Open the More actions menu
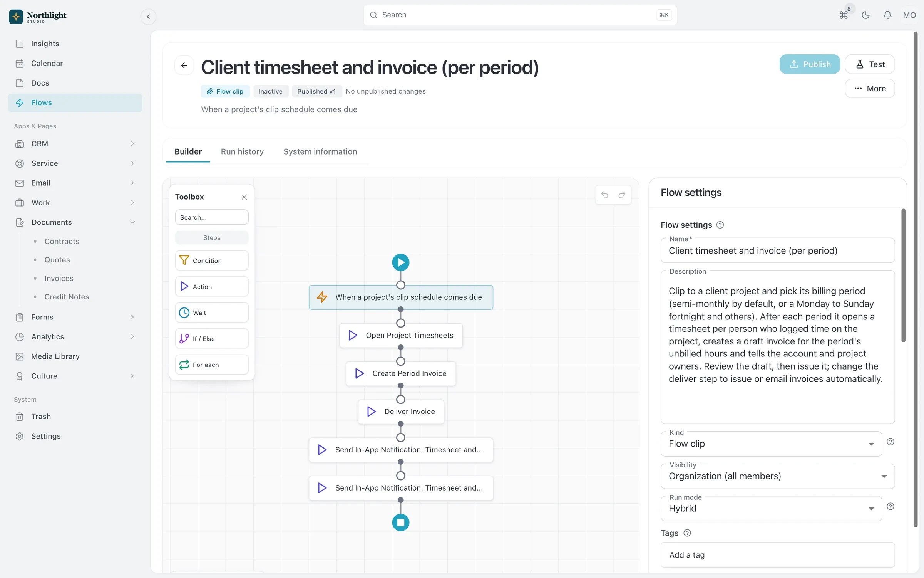 pos(870,89)
